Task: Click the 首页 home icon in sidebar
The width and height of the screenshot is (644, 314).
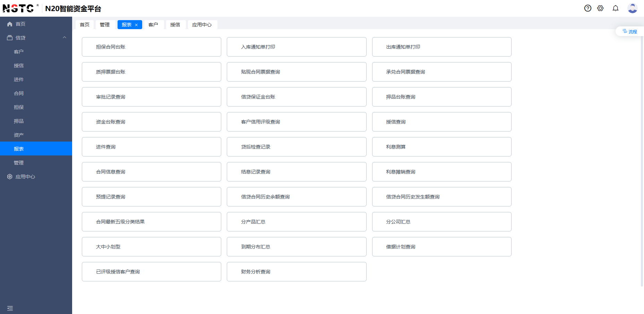Action: [10, 24]
